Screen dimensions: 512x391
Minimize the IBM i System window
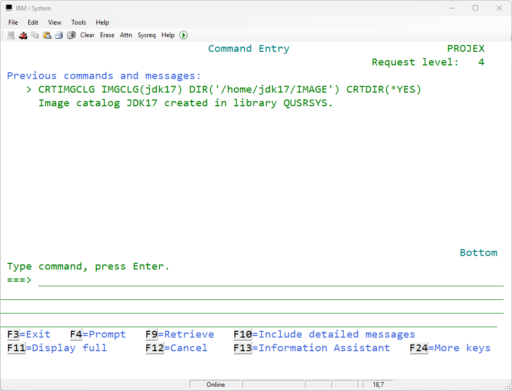452,8
